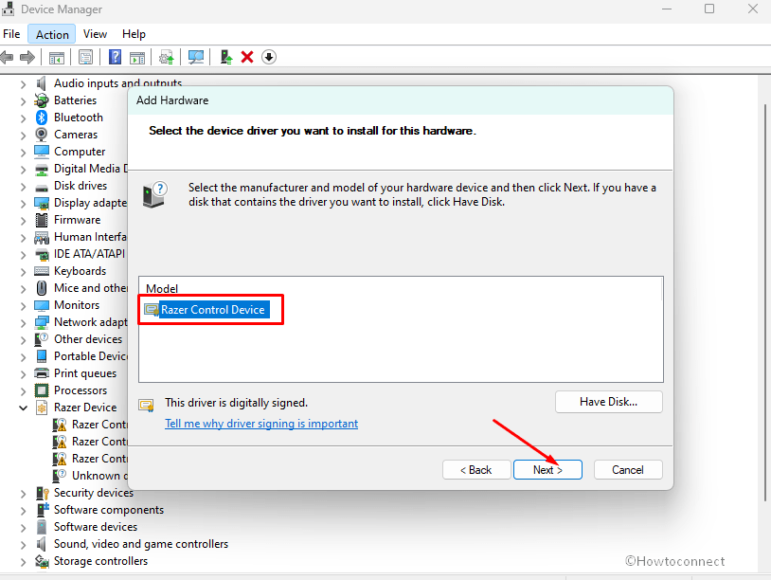This screenshot has height=580, width=771.
Task: Click the Back button in Add Hardware
Action: (x=476, y=469)
